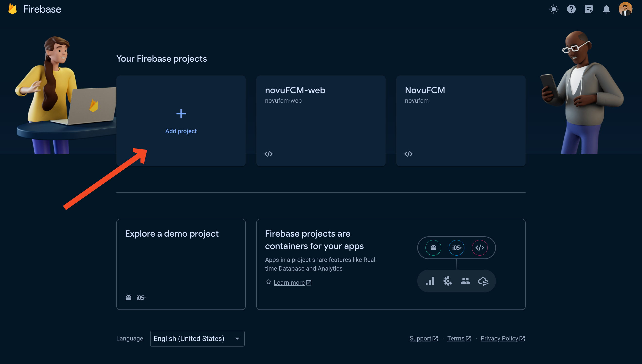The image size is (642, 364).
Task: Click the web app icon on NovuFCM card
Action: click(x=408, y=154)
